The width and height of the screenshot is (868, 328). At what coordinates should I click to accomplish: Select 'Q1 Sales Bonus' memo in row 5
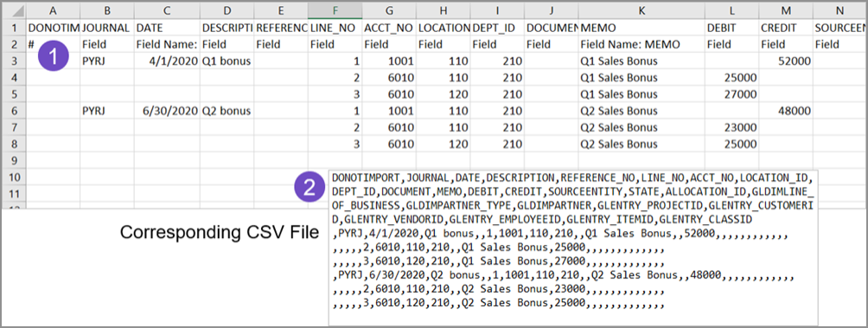[641, 93]
